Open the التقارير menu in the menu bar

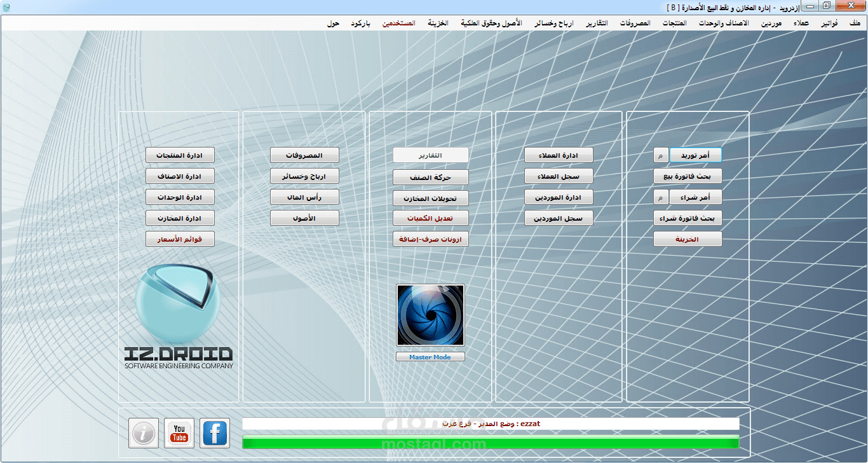coord(596,24)
